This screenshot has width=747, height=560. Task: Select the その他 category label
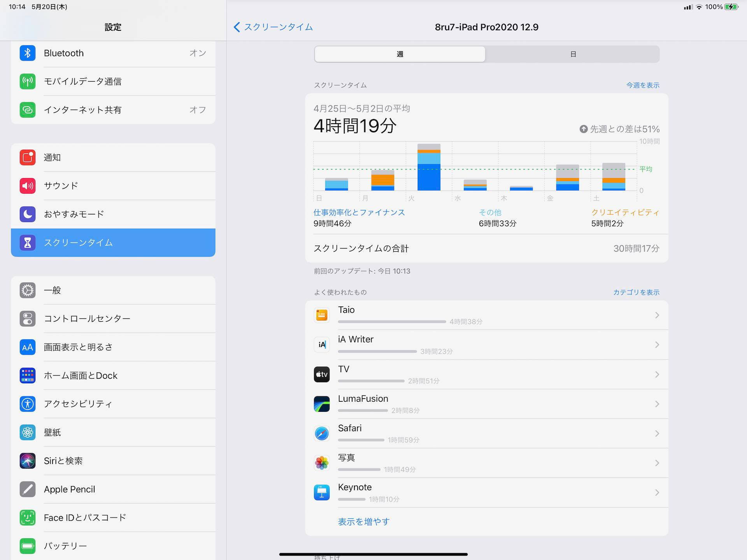(490, 212)
